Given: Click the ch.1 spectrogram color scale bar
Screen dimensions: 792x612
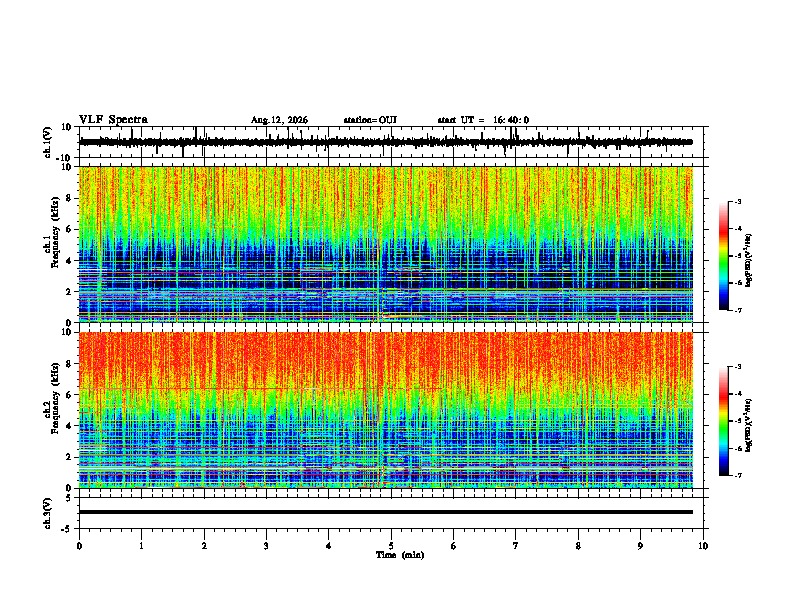Looking at the screenshot, I should click(x=724, y=256).
